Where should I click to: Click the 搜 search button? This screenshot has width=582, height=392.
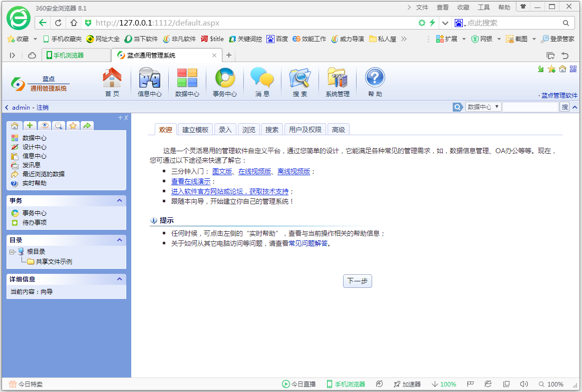564,107
